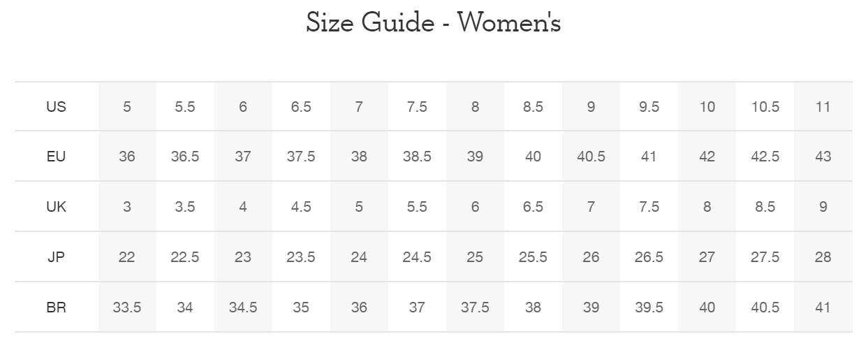Click UK size 4.5 cell

tap(301, 207)
